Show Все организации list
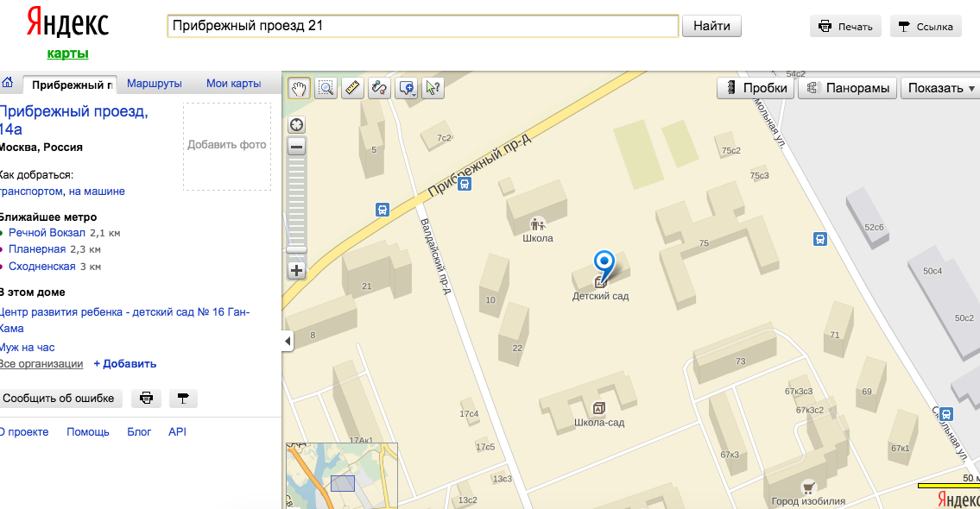This screenshot has height=509, width=980. tap(41, 364)
